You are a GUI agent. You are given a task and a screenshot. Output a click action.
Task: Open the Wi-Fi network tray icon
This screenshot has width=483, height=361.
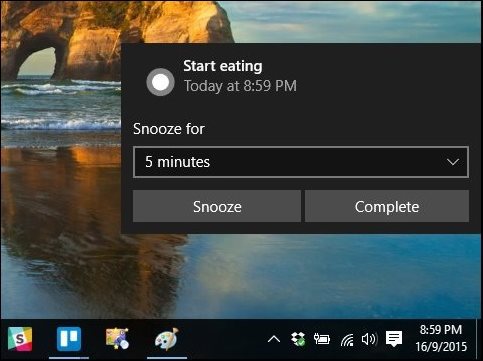click(x=347, y=340)
